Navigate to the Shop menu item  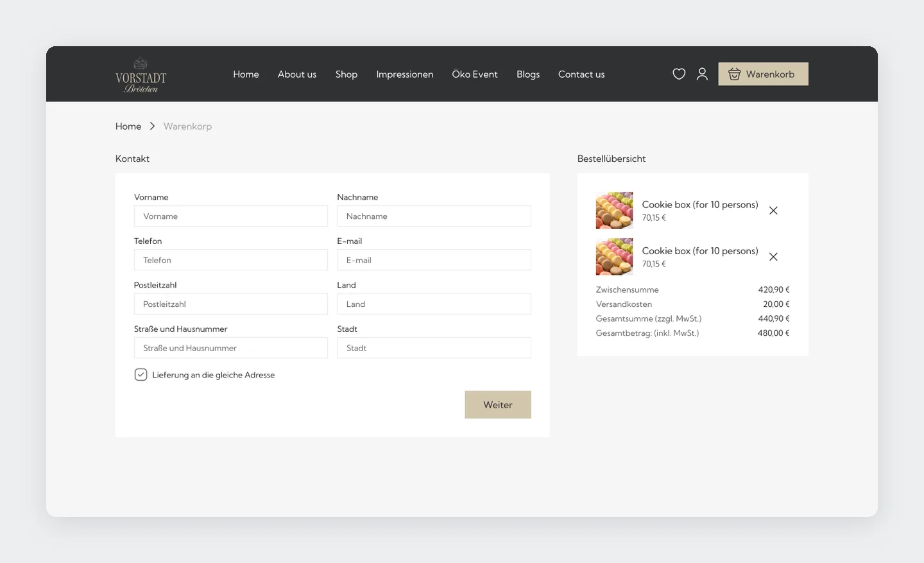coord(346,74)
